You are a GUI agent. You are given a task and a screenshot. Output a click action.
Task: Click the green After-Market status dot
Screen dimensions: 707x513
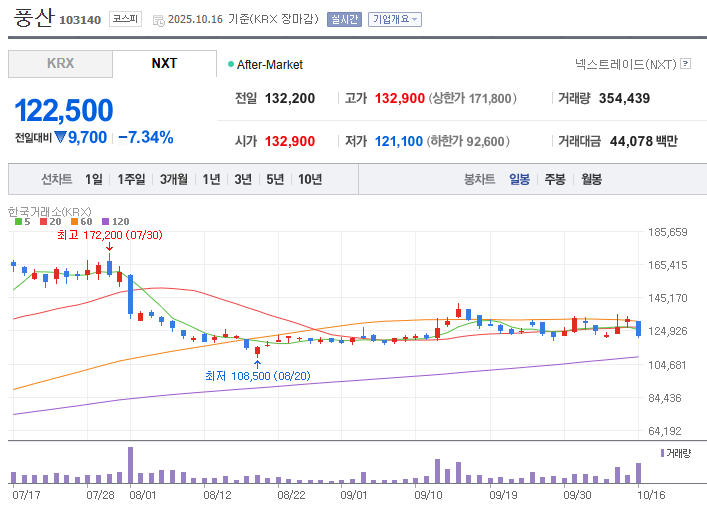click(230, 64)
